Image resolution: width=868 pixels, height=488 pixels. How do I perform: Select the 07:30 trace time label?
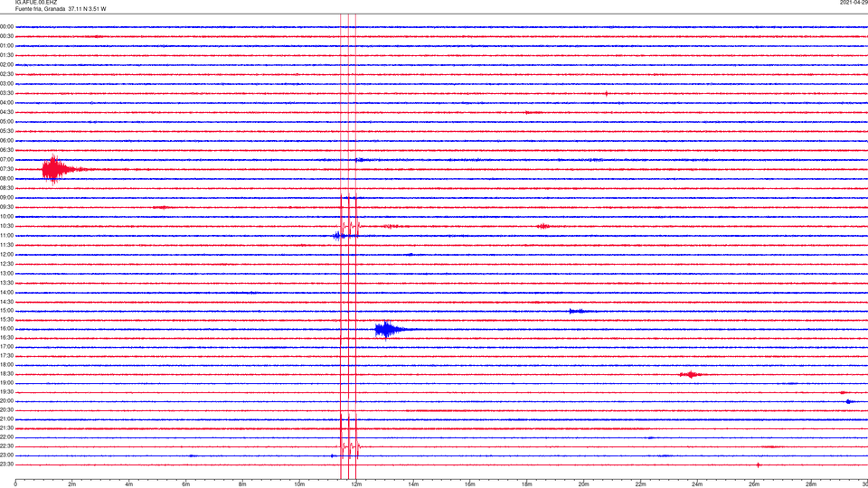6,169
